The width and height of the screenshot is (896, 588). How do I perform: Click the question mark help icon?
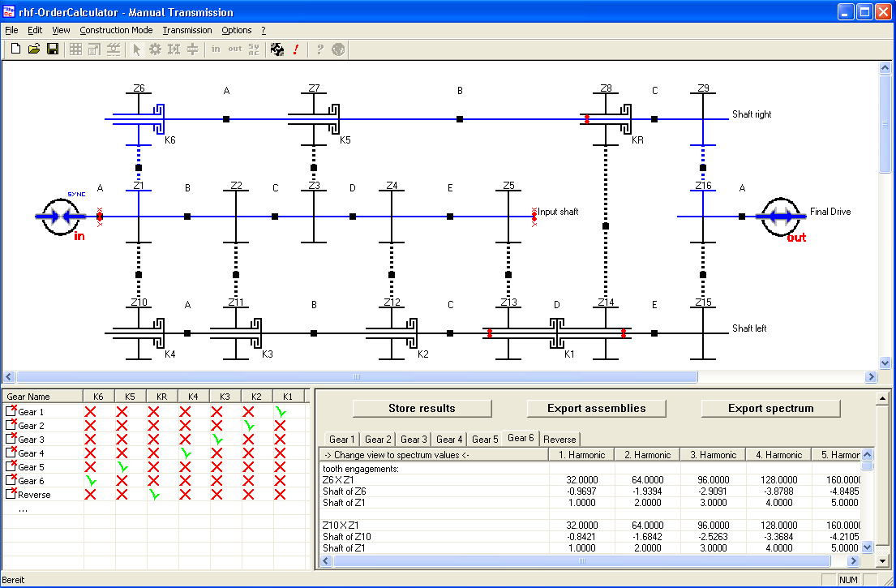[x=319, y=49]
